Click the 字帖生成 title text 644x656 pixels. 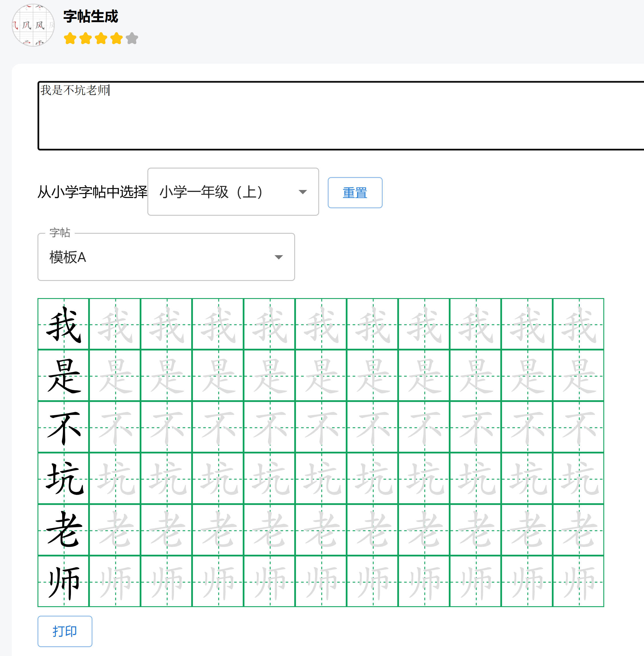tap(91, 17)
